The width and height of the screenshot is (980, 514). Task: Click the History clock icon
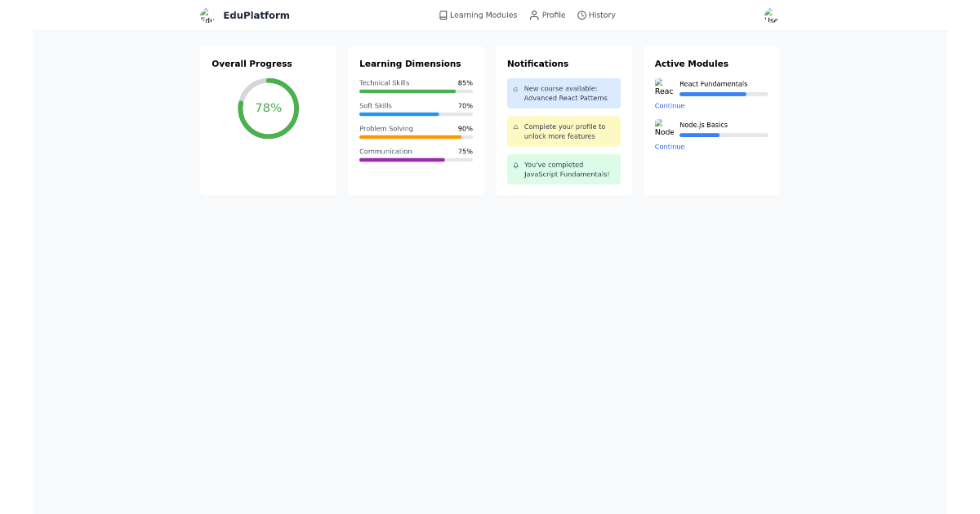(x=581, y=15)
